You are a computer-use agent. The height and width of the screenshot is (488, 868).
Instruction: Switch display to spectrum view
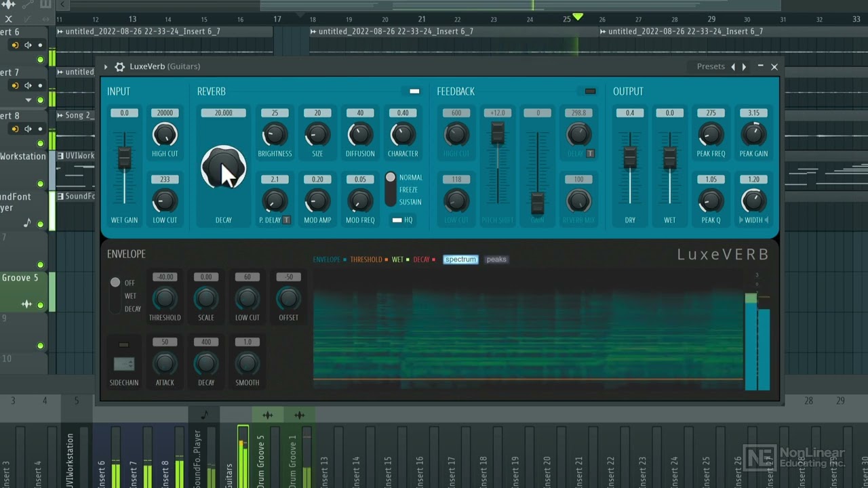click(460, 260)
